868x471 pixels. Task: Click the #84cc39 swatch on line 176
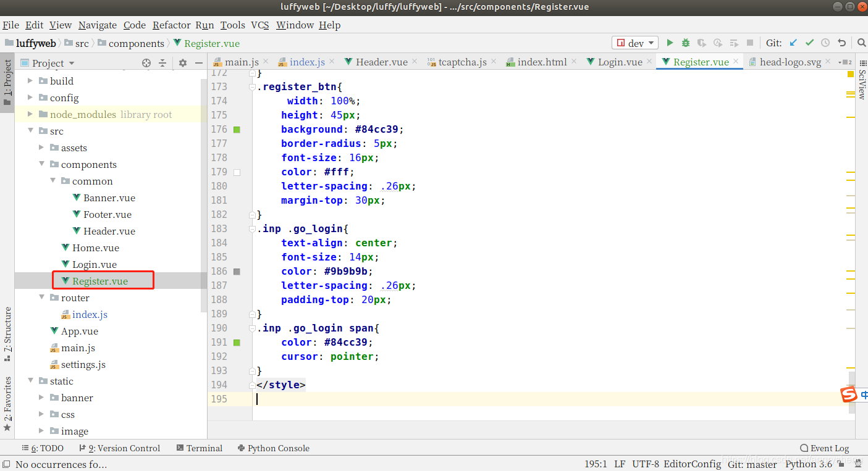(x=237, y=130)
